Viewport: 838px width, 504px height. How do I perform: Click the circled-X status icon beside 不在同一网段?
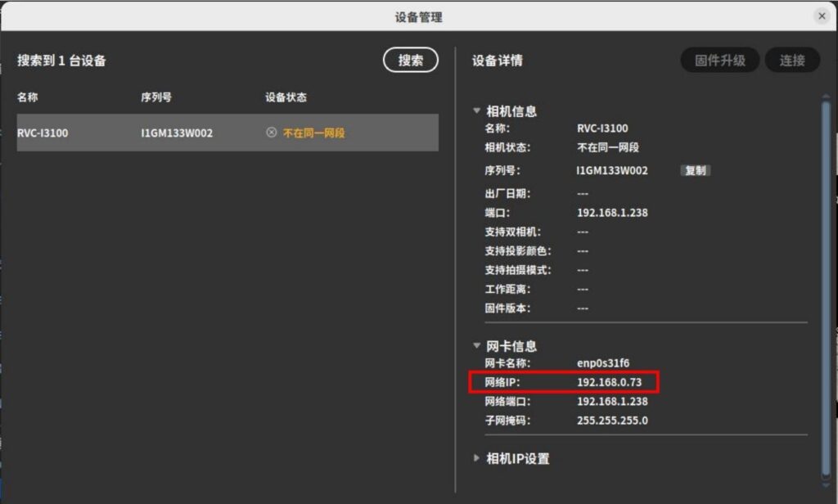click(272, 133)
